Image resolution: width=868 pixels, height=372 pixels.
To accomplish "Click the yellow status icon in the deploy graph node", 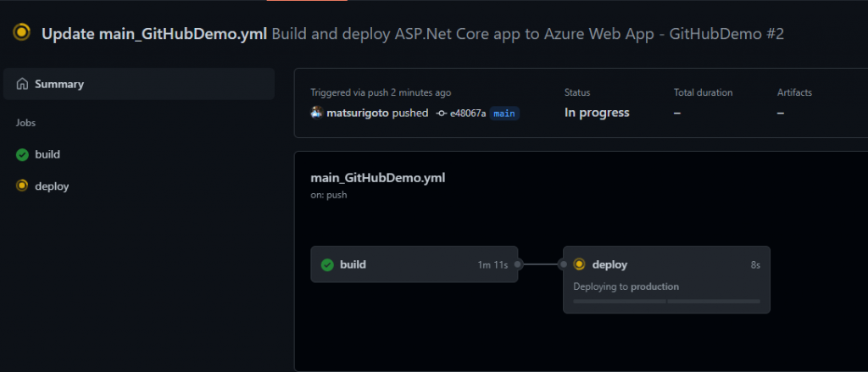I will click(580, 264).
